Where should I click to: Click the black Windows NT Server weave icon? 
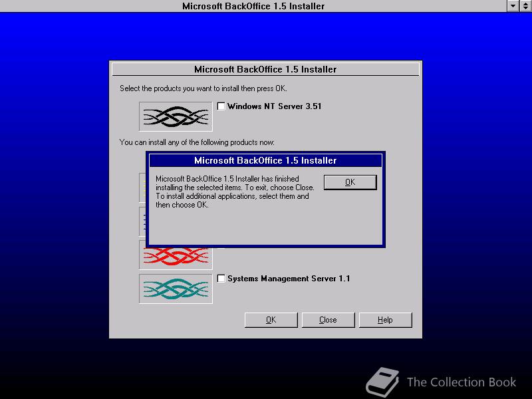[x=176, y=116]
